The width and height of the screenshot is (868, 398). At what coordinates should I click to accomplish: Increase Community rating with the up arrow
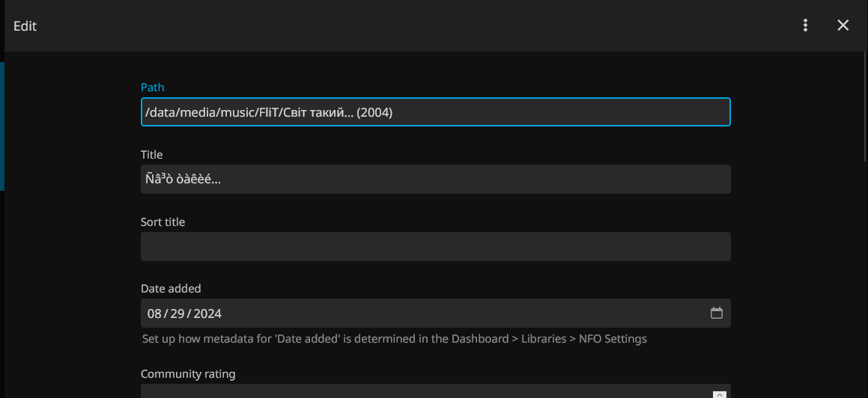pos(718,394)
